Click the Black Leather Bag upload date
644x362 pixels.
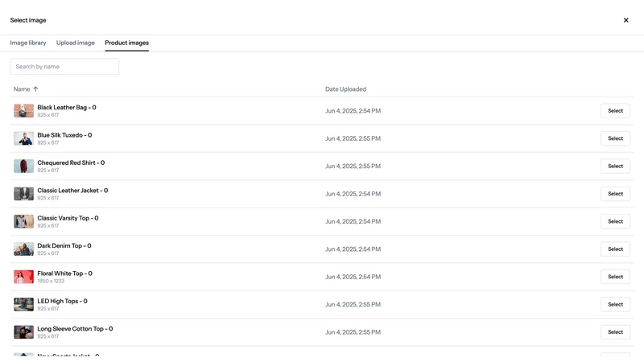tap(353, 111)
